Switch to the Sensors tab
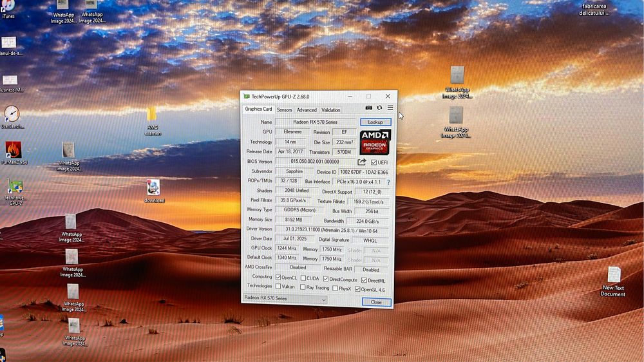Screen dimensions: 644x362 (x=284, y=110)
